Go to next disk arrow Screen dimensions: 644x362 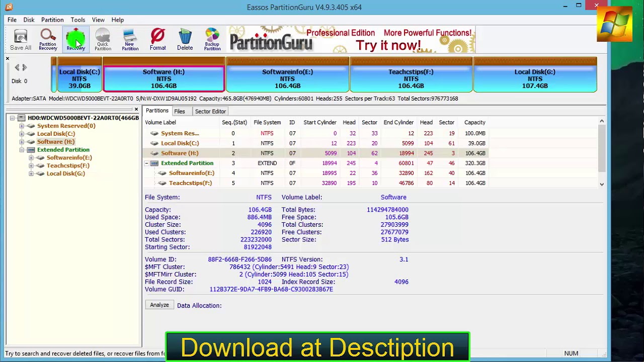point(25,67)
